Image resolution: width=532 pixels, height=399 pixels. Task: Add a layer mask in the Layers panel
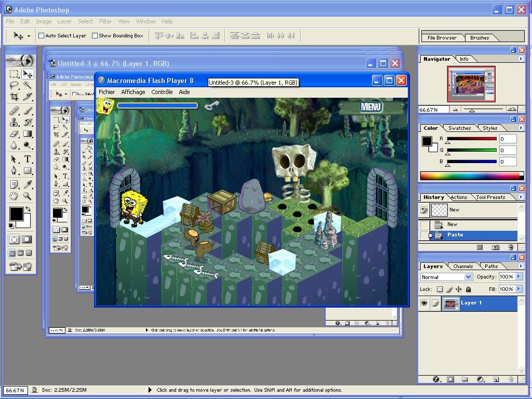click(450, 379)
